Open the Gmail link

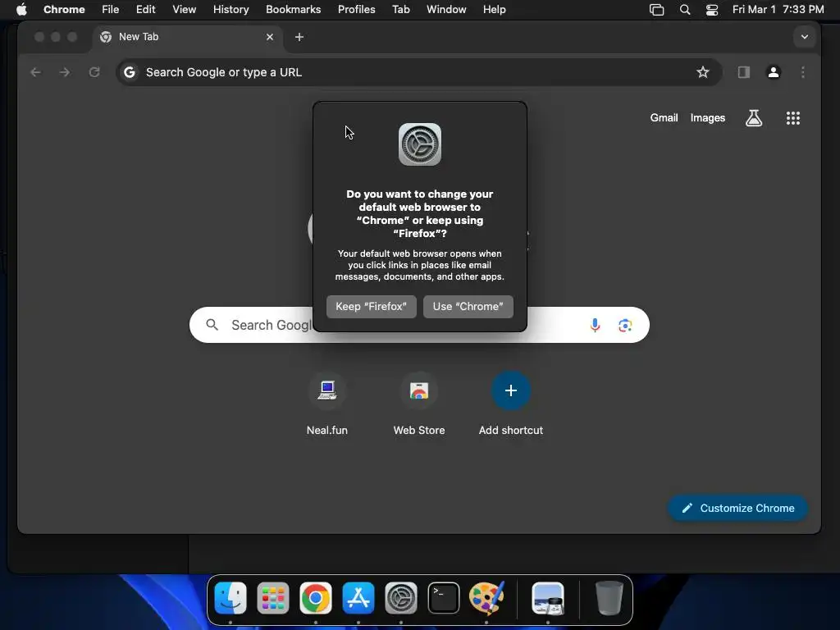point(664,118)
